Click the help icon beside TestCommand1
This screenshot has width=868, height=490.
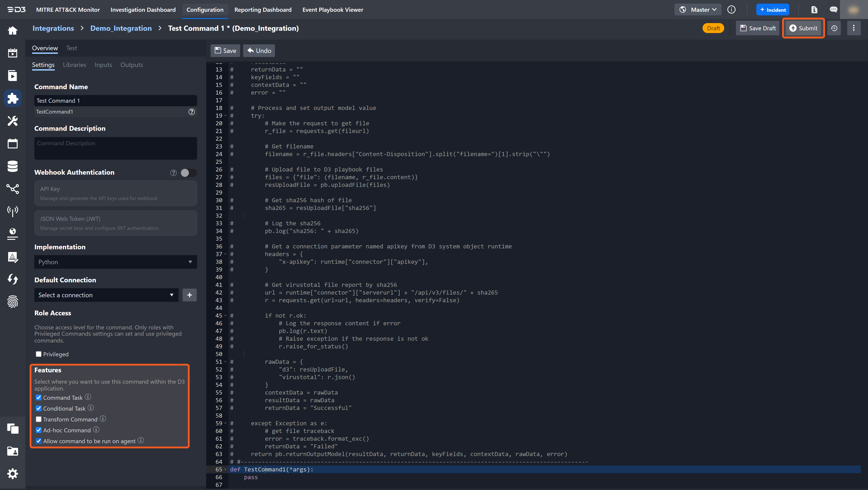(191, 112)
